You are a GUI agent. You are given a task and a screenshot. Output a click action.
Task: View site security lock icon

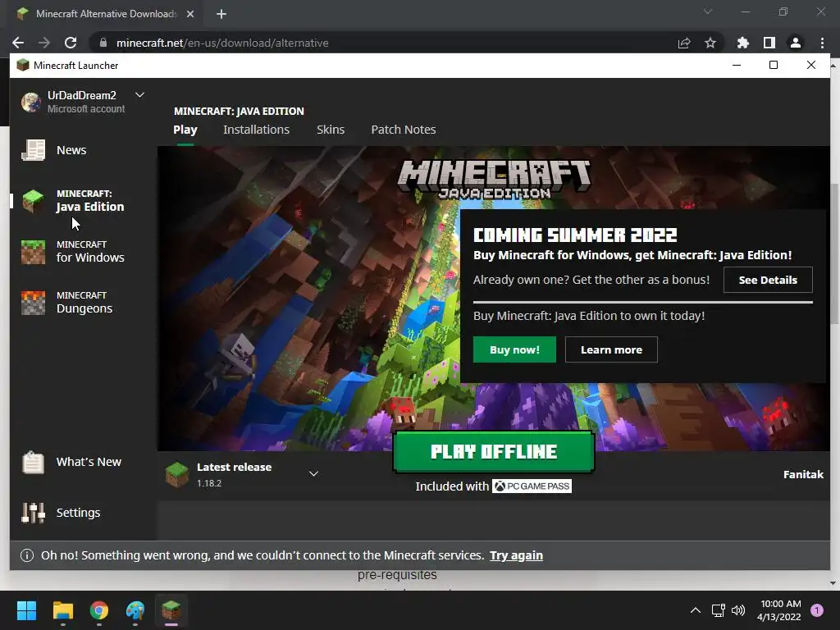[103, 43]
